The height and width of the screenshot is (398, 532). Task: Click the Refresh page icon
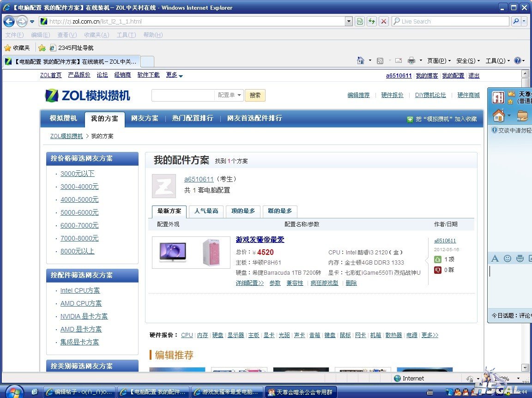[x=372, y=21]
